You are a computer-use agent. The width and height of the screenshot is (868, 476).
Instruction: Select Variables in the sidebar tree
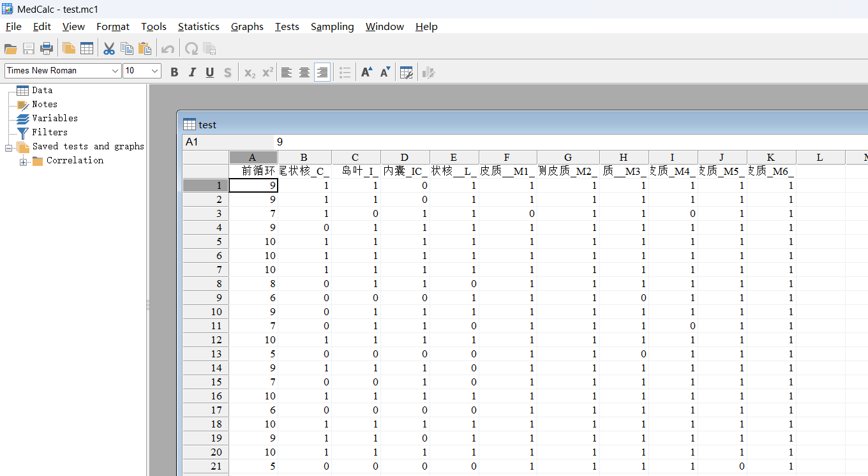pyautogui.click(x=55, y=119)
